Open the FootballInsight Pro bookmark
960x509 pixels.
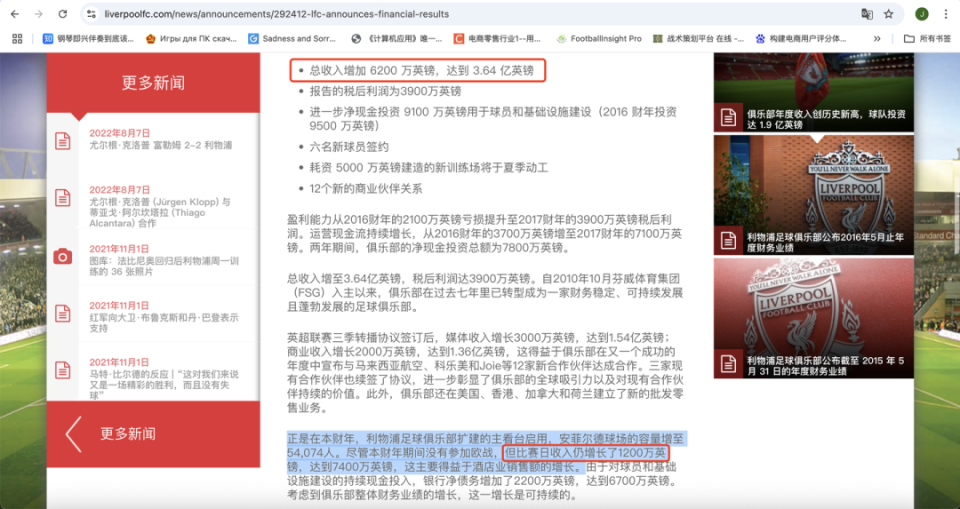(x=599, y=39)
